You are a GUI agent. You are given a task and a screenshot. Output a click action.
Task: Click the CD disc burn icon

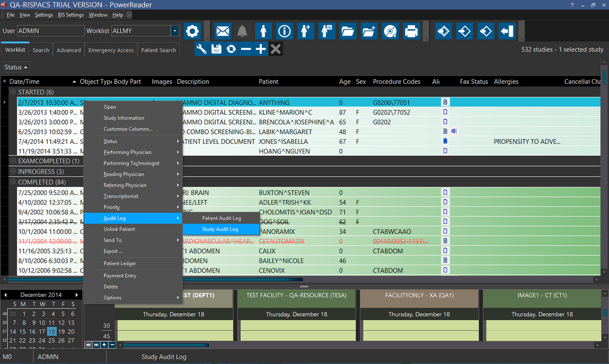click(x=390, y=31)
